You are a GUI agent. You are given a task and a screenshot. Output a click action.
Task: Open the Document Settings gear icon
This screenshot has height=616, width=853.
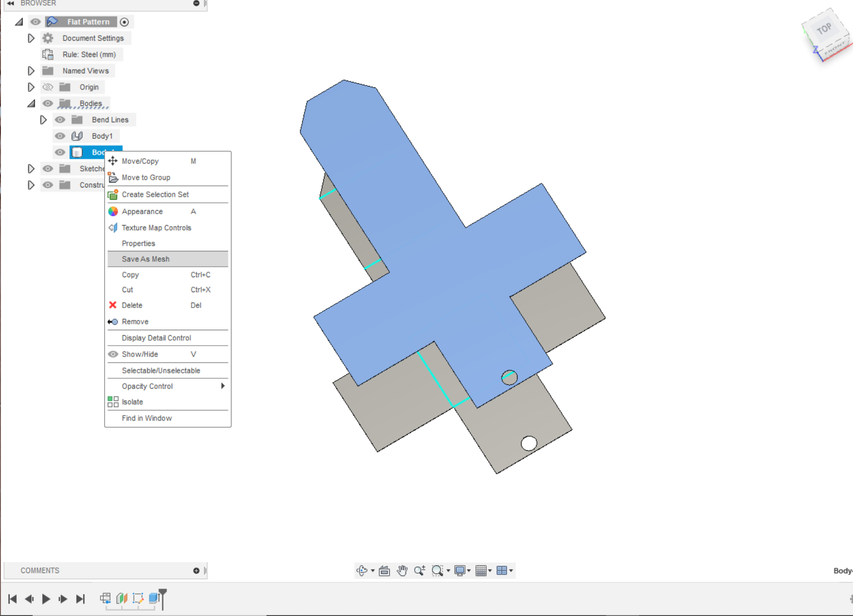click(48, 38)
